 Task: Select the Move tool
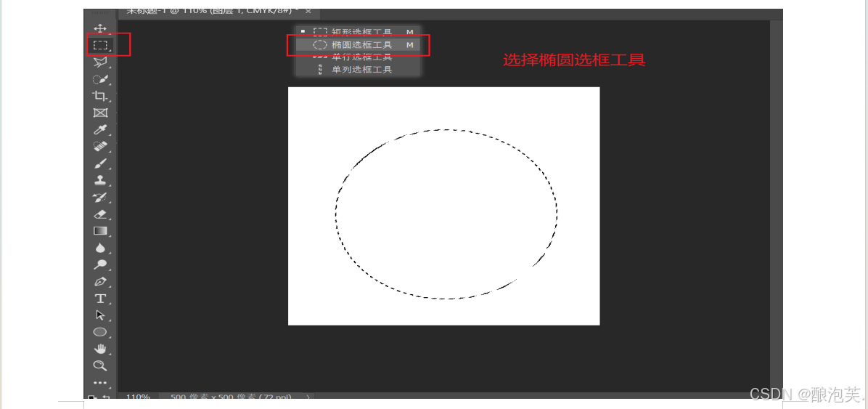click(99, 28)
